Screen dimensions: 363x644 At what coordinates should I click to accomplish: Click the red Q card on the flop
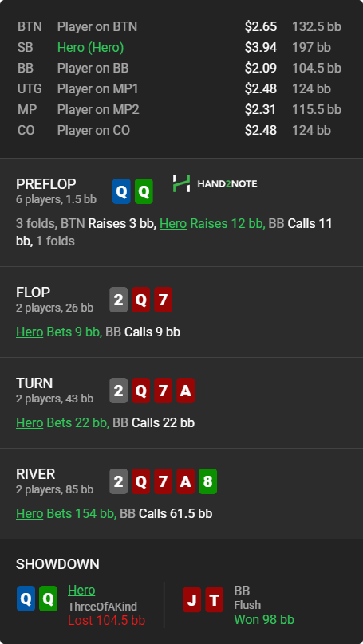140,300
